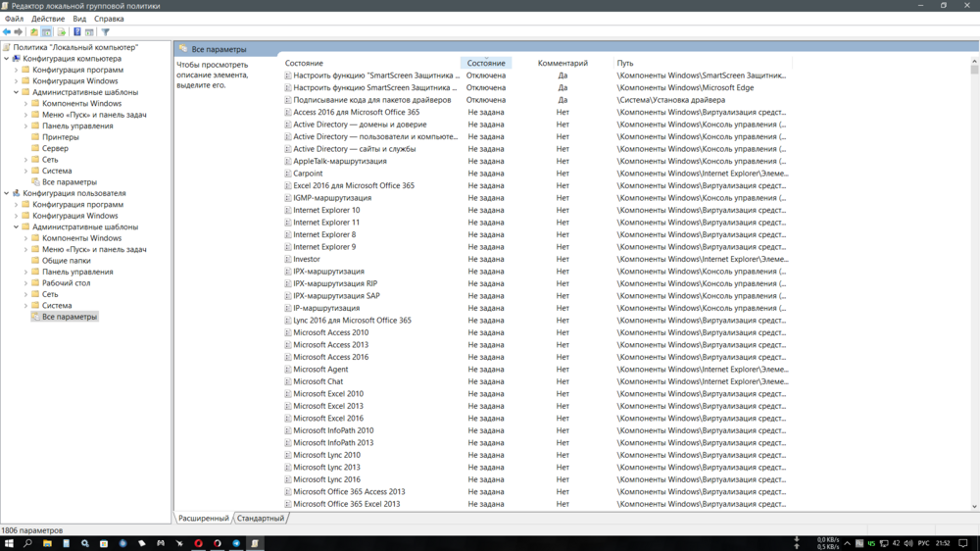Expand Конфигурация программ under Конфигурация компьютера
Image resolution: width=980 pixels, height=551 pixels.
[17, 70]
